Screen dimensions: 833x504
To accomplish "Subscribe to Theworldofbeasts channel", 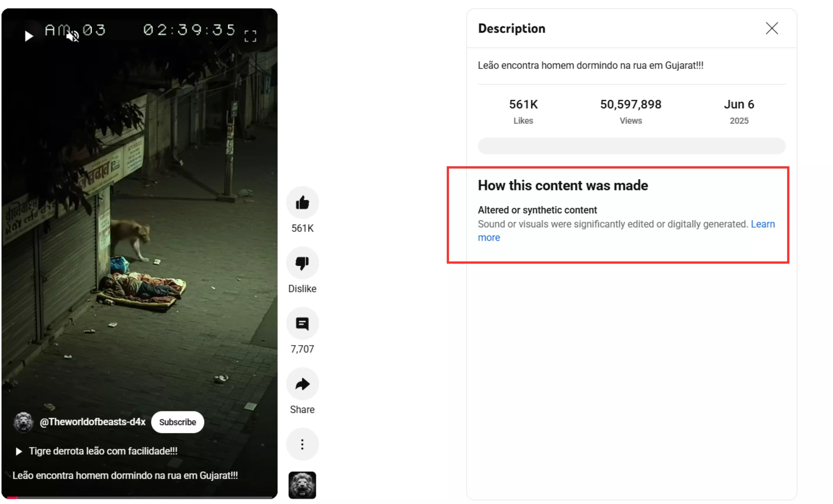I will coord(177,422).
